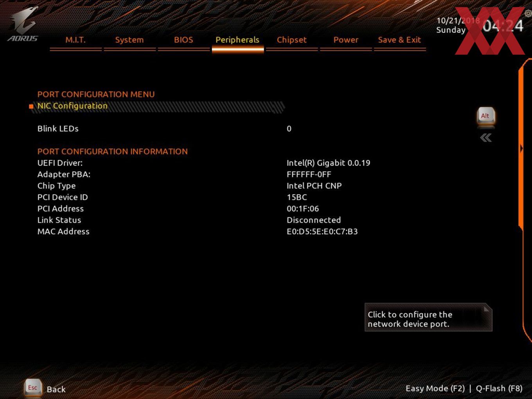This screenshot has height=399, width=532.
Task: Select the orange NIC Configuration bullet
Action: coord(31,106)
